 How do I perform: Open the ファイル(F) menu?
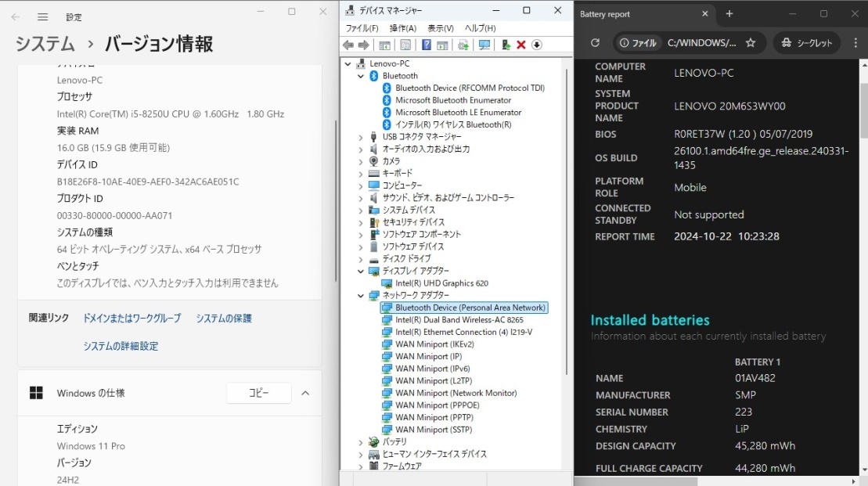pyautogui.click(x=362, y=28)
